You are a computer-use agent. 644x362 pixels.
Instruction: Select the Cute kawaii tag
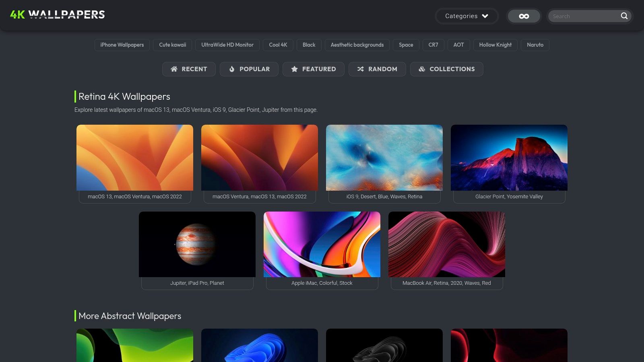pyautogui.click(x=173, y=45)
